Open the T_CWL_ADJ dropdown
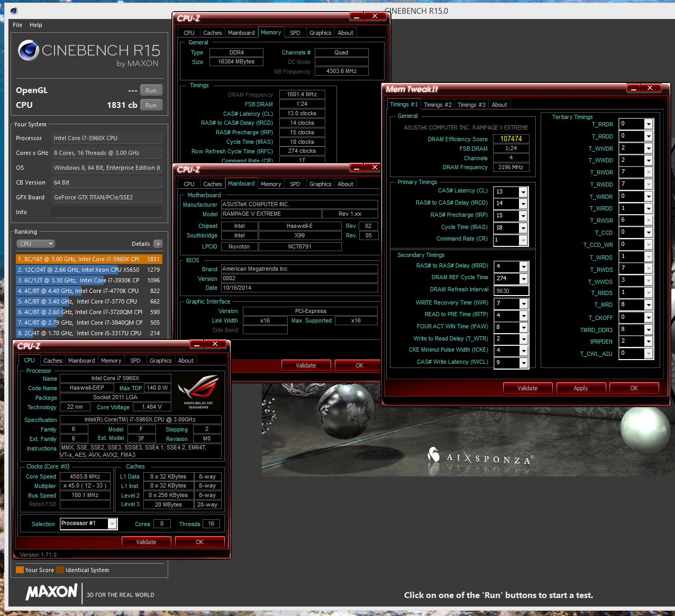 click(648, 353)
